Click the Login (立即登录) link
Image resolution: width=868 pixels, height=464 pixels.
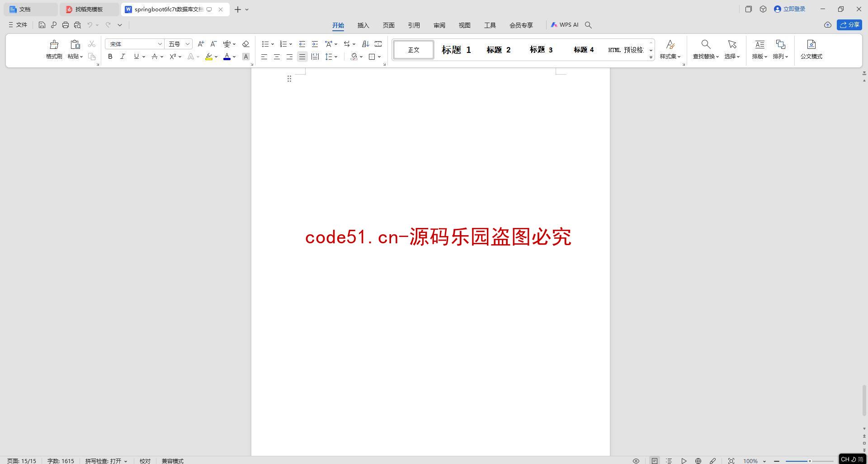(x=790, y=9)
